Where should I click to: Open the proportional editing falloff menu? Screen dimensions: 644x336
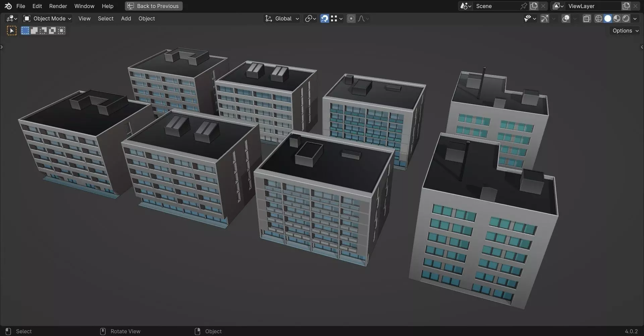(363, 18)
